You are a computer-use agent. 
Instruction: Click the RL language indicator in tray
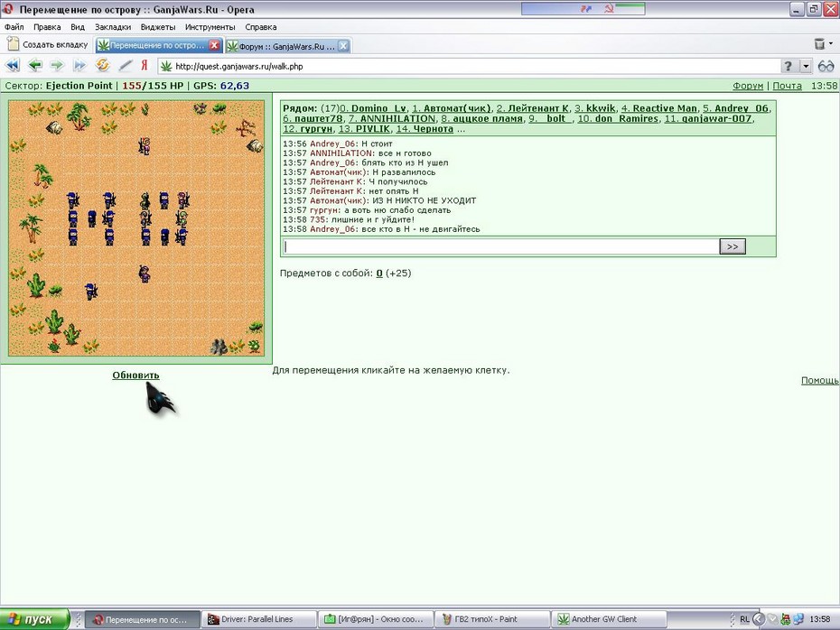744,619
